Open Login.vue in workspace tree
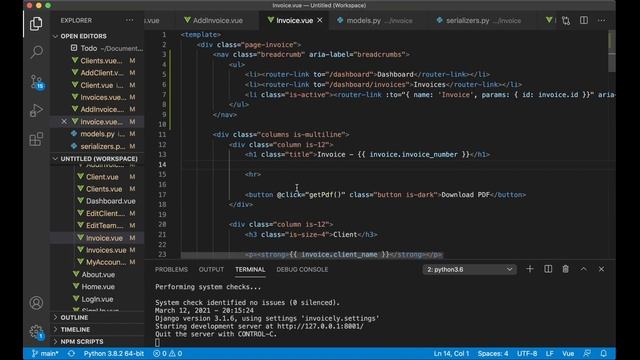This screenshot has height=360, width=640. [x=98, y=299]
